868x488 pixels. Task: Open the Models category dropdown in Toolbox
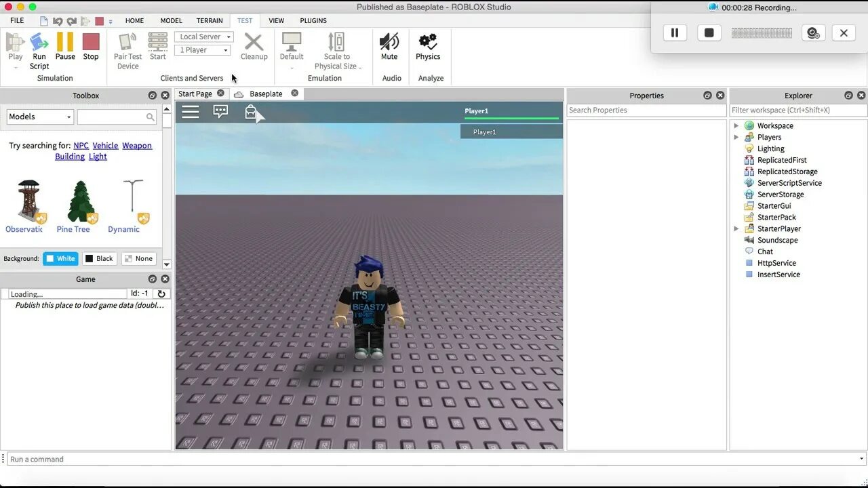click(40, 117)
